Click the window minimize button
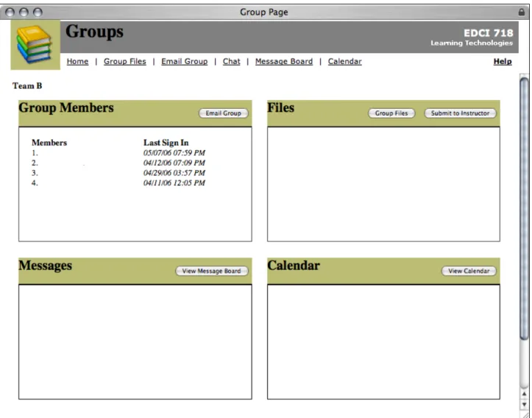532x418 pixels. tap(24, 13)
